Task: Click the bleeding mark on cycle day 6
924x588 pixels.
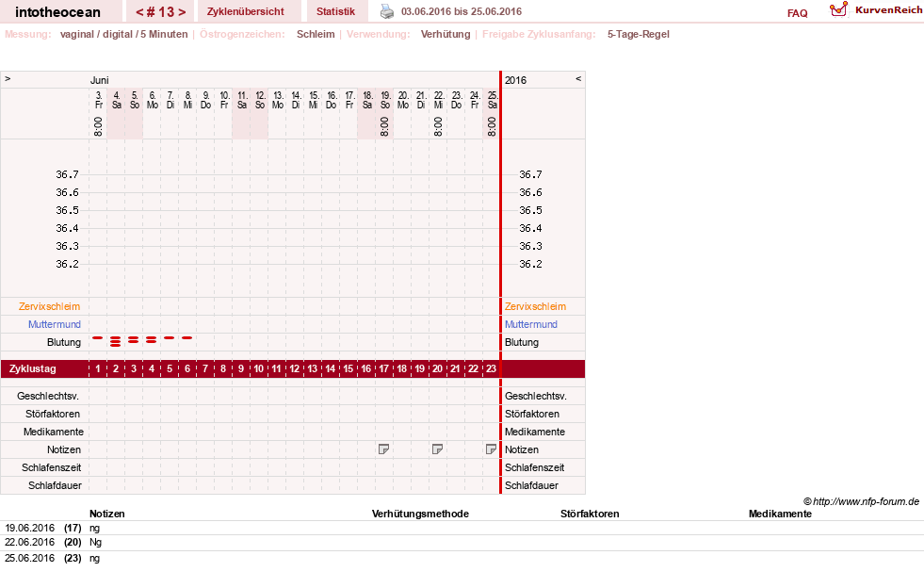Action: coord(187,338)
